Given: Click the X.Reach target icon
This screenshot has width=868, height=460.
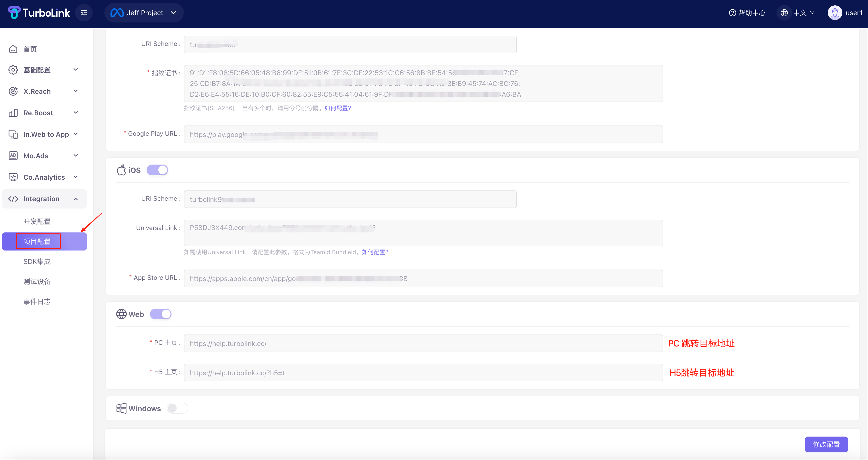Looking at the screenshot, I should pyautogui.click(x=13, y=91).
